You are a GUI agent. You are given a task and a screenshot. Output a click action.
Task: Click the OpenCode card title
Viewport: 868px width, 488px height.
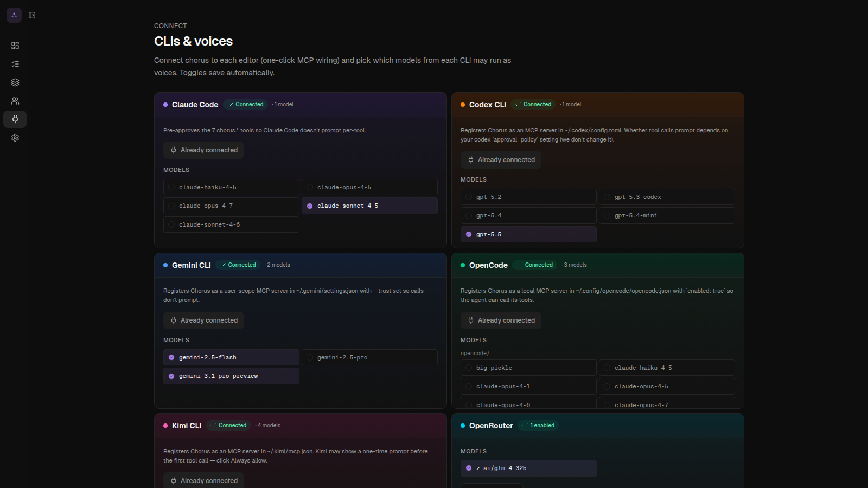click(488, 265)
